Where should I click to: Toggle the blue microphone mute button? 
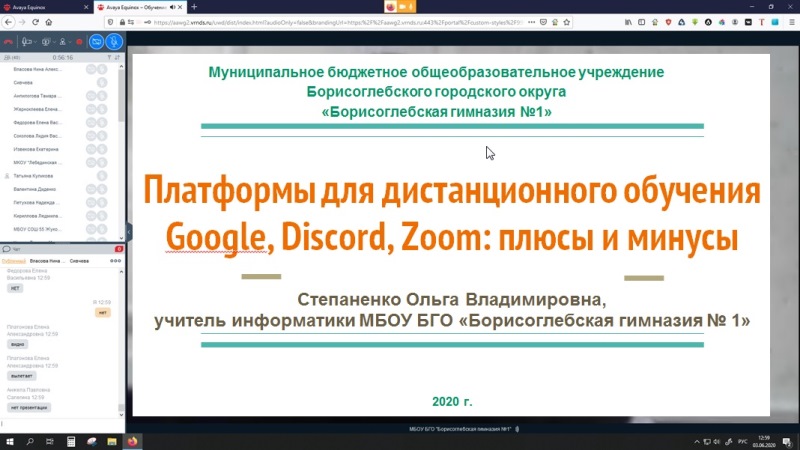coord(116,41)
